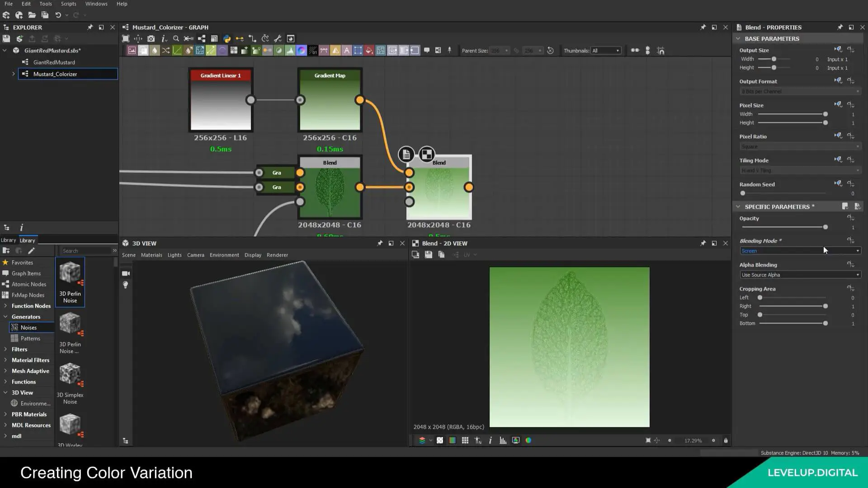Click the library Search field
Screen dimensions: 868x488
pyautogui.click(x=86, y=251)
